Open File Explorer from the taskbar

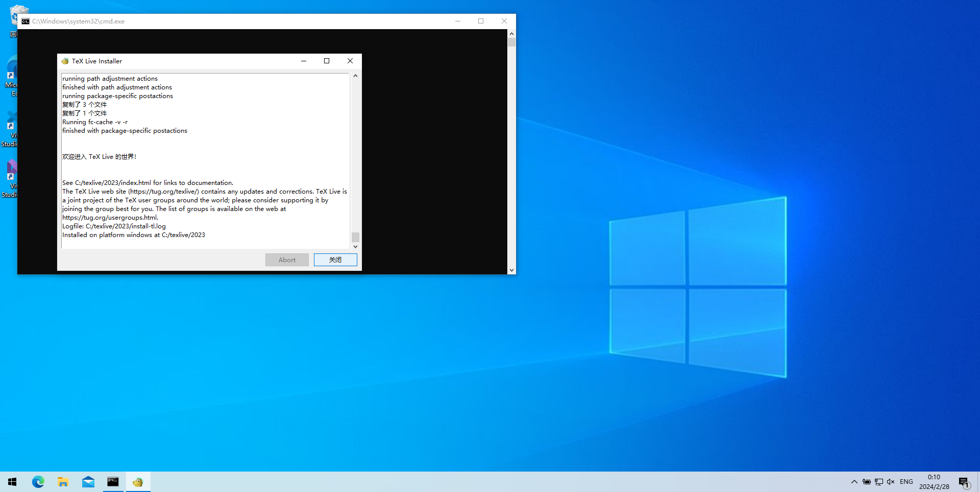[63, 482]
